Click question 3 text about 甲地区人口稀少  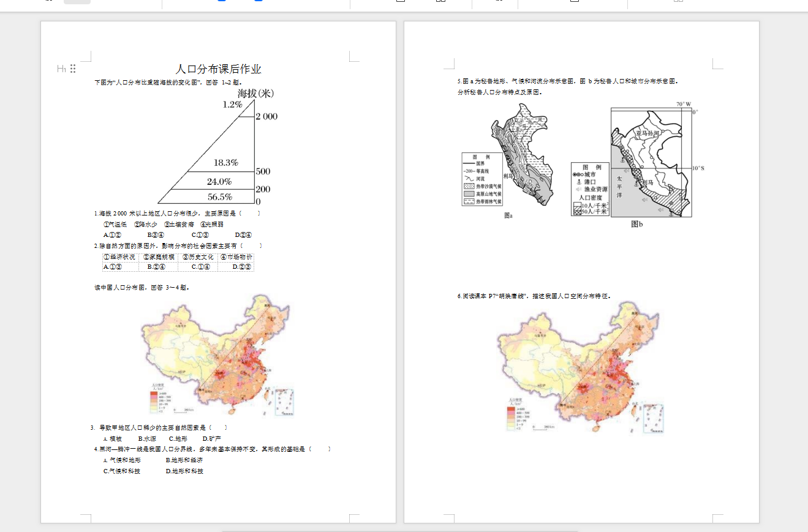(x=159, y=428)
